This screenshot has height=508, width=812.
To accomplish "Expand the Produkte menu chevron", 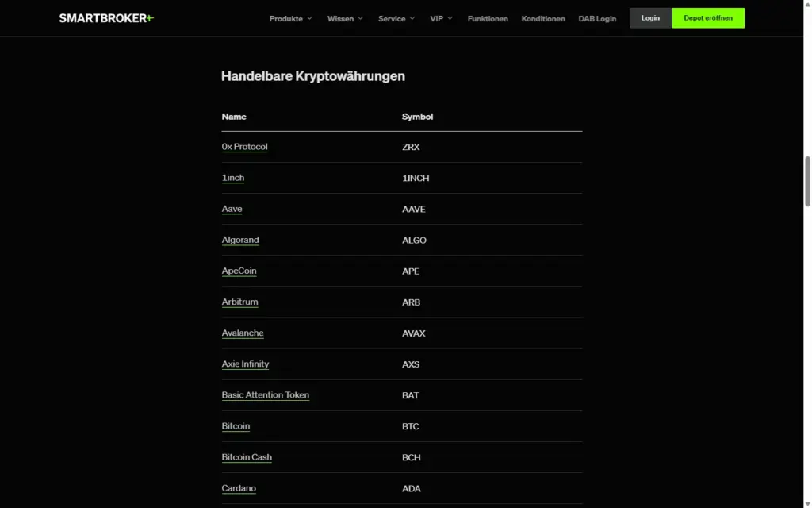I will point(310,18).
